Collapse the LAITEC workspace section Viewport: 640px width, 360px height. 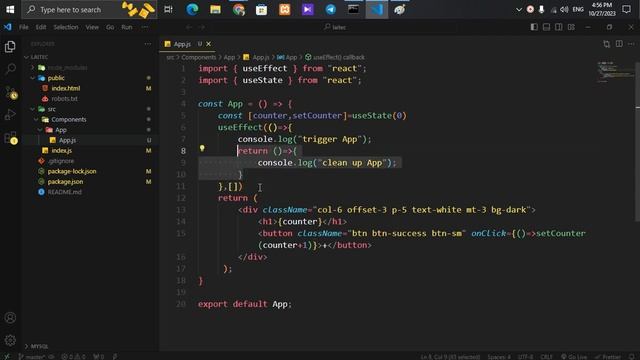[27, 57]
